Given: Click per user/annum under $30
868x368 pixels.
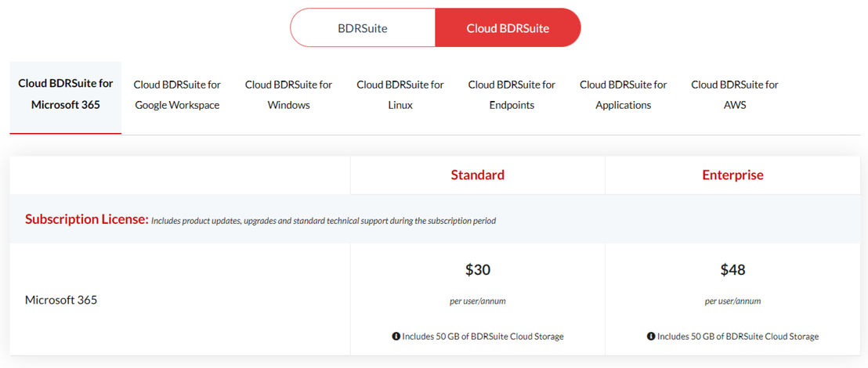Looking at the screenshot, I should click(478, 301).
